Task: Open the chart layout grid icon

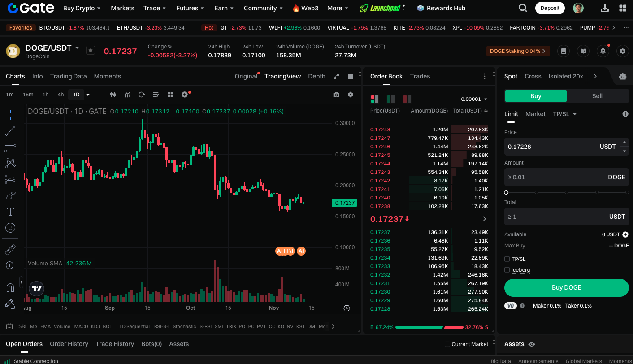Action: [x=170, y=95]
